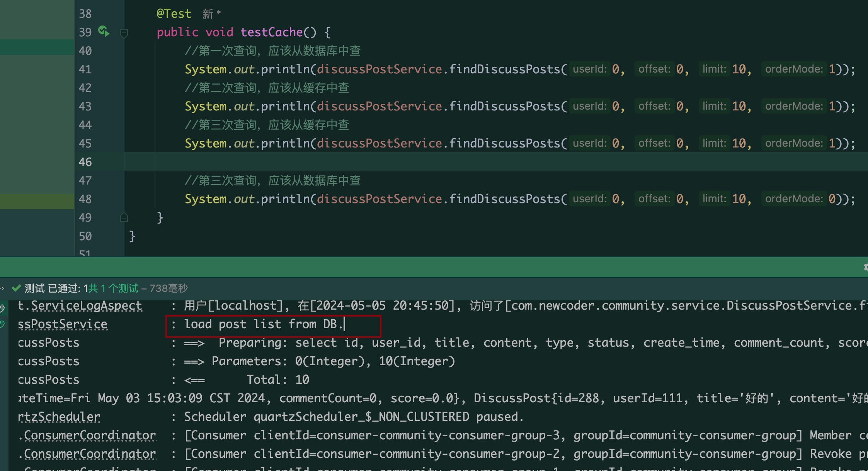Run testCache via the green gutter icon
Viewport: 868px width, 471px height.
pos(104,31)
